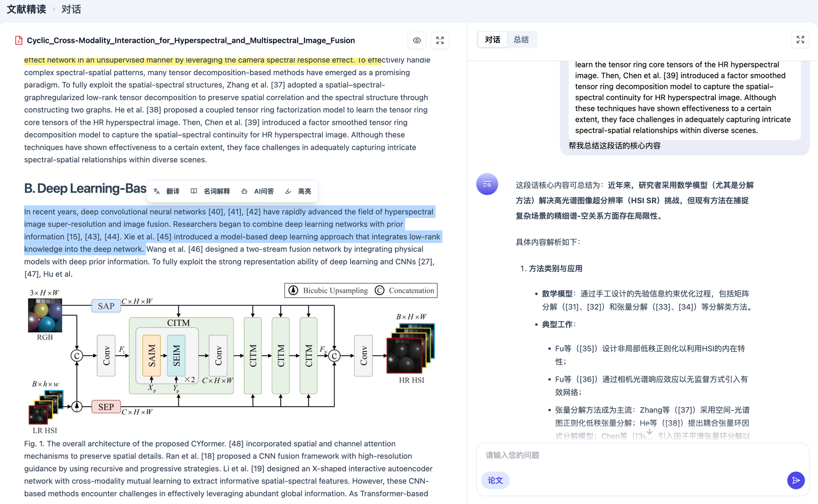This screenshot has width=818, height=504.
Task: Toggle the eye preview icon above the PDF
Action: pos(417,40)
